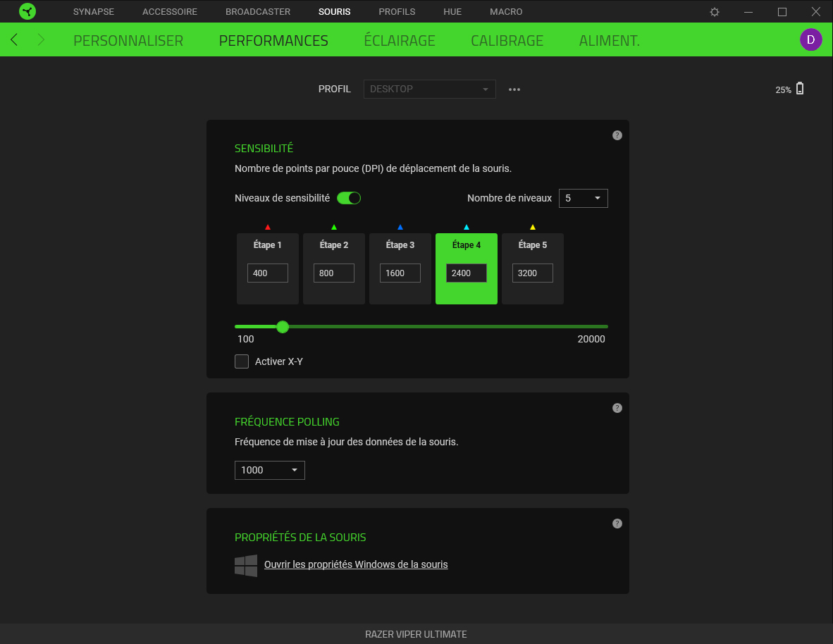Open the user account avatar D
Viewport: 833px width, 644px height.
[x=810, y=39]
